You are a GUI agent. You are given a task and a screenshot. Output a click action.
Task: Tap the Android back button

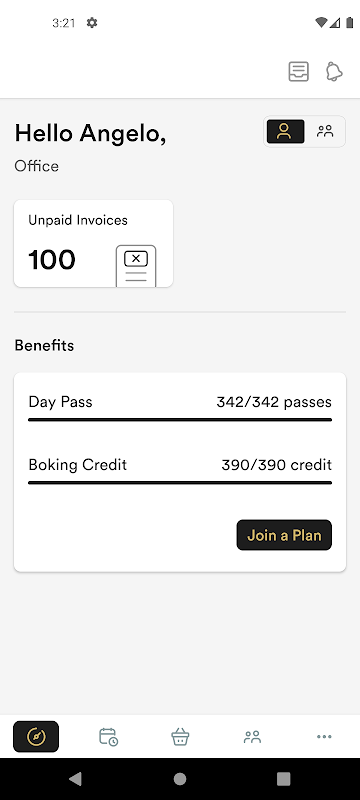tap(75, 779)
